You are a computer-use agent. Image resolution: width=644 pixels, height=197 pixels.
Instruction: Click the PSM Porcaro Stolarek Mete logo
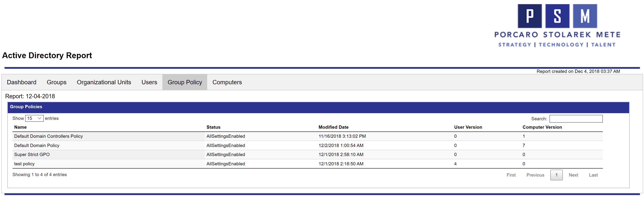557,25
